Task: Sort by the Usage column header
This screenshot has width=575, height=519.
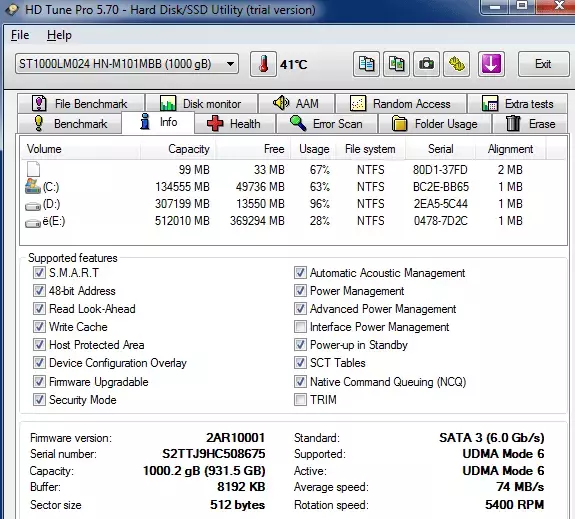Action: [313, 149]
